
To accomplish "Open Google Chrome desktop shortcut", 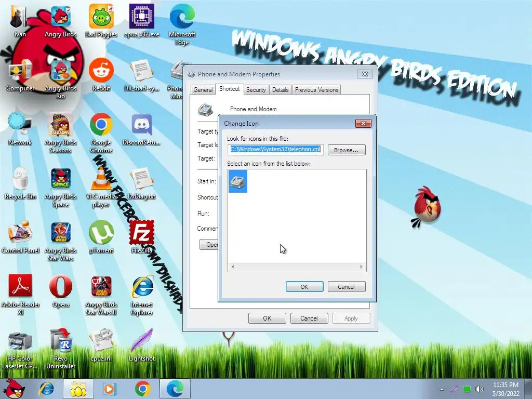I will (x=101, y=132).
